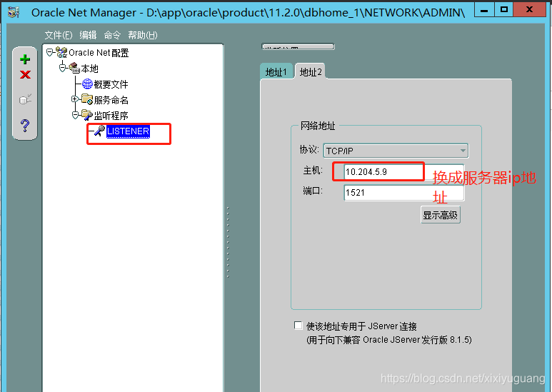Image resolution: width=552 pixels, height=392 pixels.
Task: Open the partially hidden dropdown above address tabs
Action: pyautogui.click(x=298, y=46)
